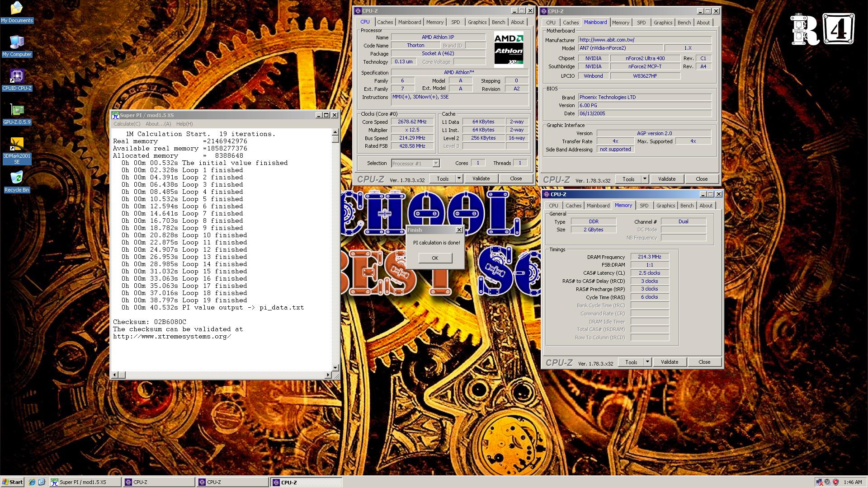
Task: Click the DRAM Frequency 214.3 MHz field
Action: [650, 257]
